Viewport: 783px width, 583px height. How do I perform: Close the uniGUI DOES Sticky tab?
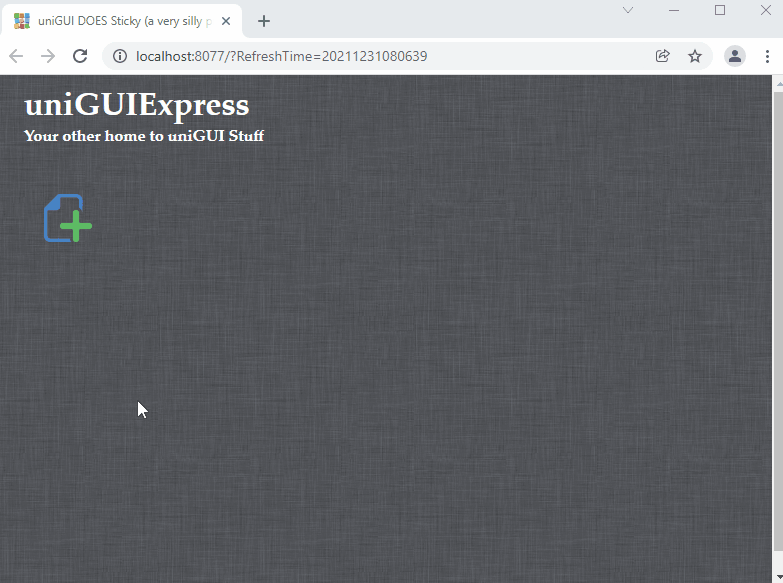[x=226, y=21]
